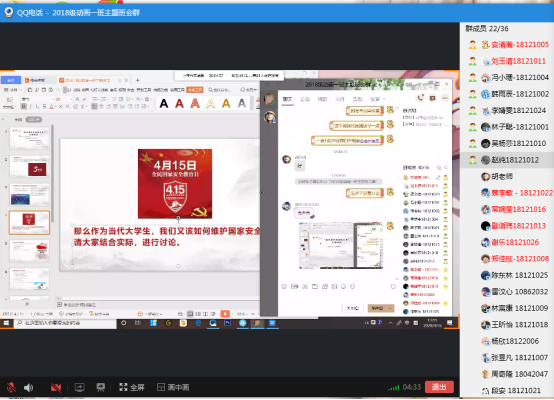Click the share screen monitor icon
Screen dimensions: 554x400
79,388
